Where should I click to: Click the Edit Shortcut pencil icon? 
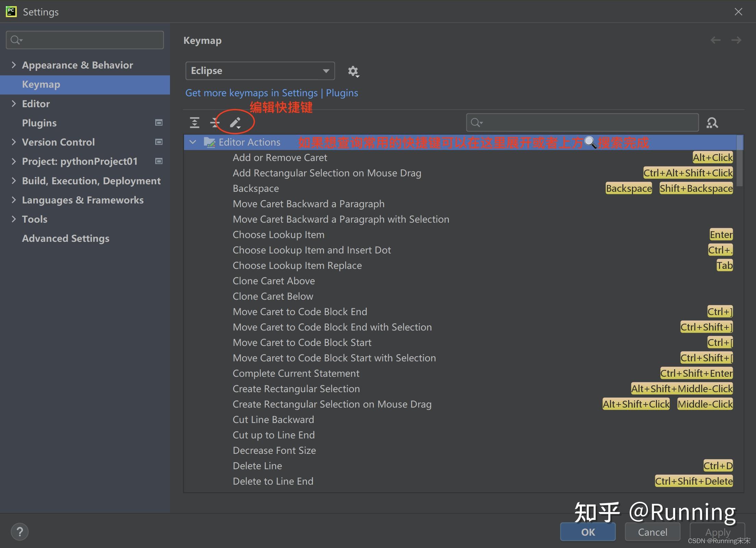pos(235,123)
